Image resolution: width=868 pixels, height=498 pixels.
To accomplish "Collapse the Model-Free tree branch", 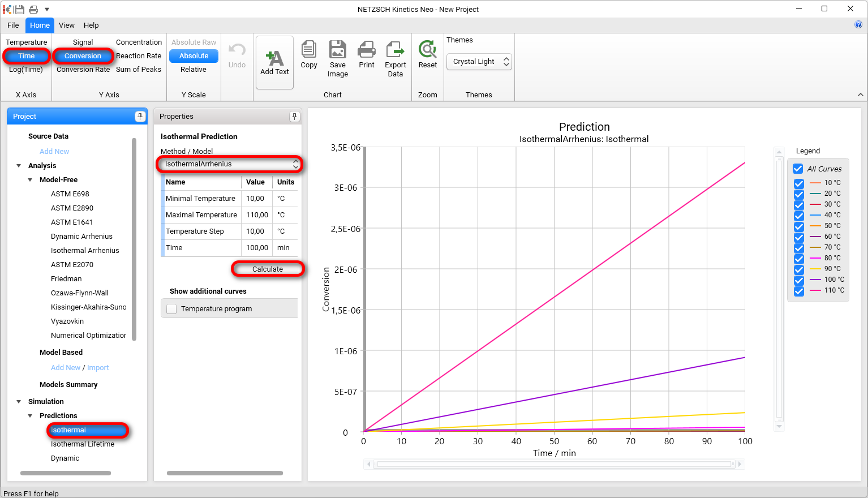I will point(30,179).
